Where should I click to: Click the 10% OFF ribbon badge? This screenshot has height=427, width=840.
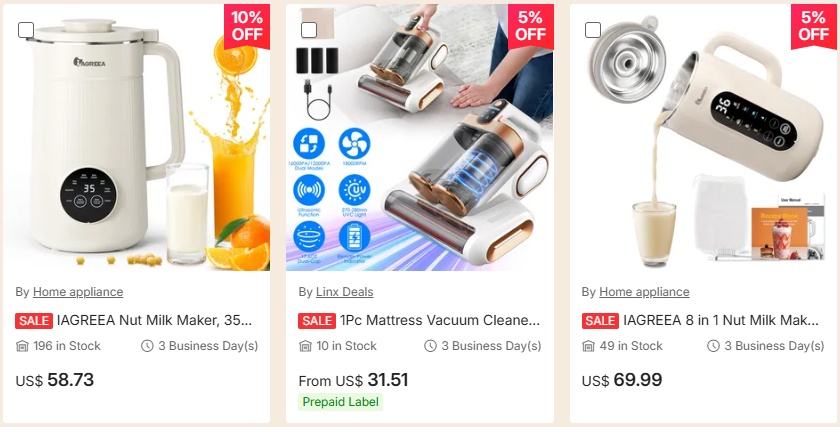pyautogui.click(x=247, y=26)
